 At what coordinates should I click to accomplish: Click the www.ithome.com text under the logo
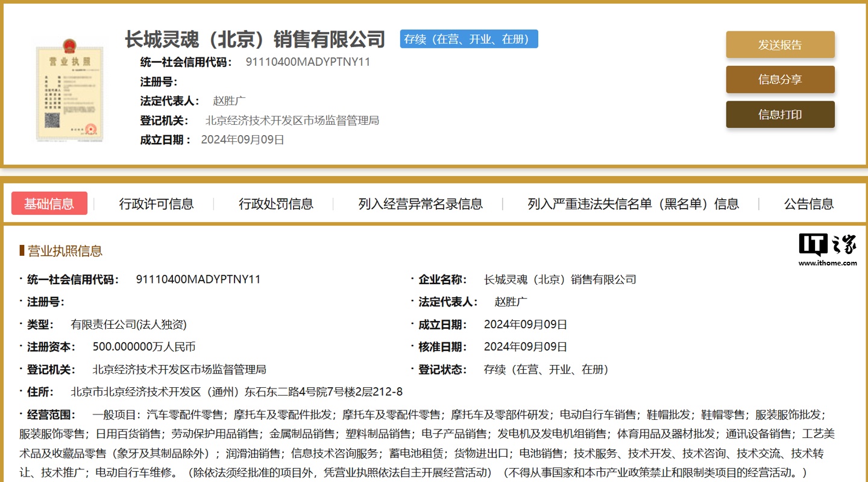[827, 263]
